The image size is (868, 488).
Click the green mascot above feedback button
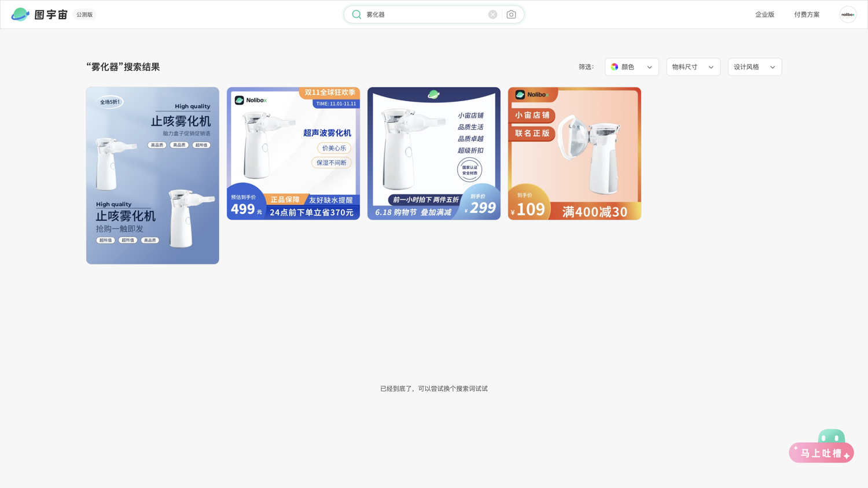pos(832,436)
